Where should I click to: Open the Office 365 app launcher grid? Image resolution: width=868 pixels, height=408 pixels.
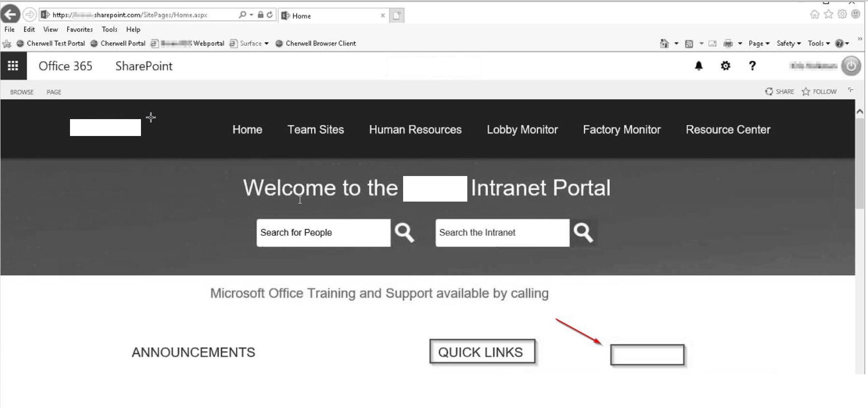point(13,66)
